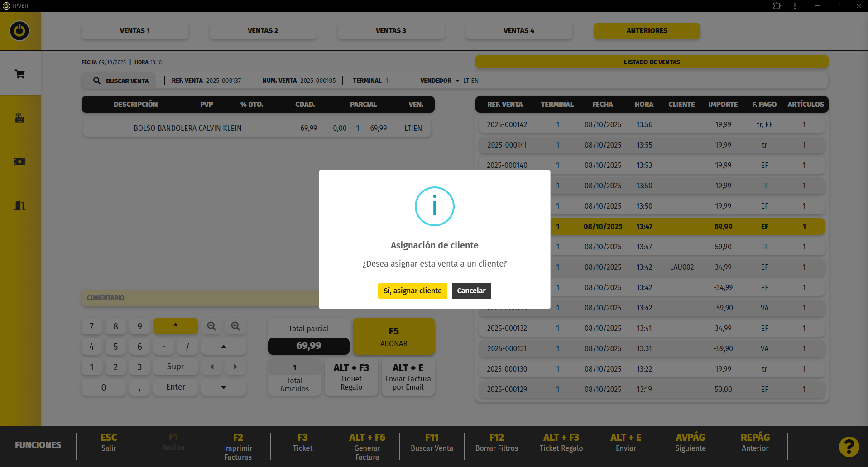Click the power icon in top-left
Screen dimensions: 868x467
(19, 31)
